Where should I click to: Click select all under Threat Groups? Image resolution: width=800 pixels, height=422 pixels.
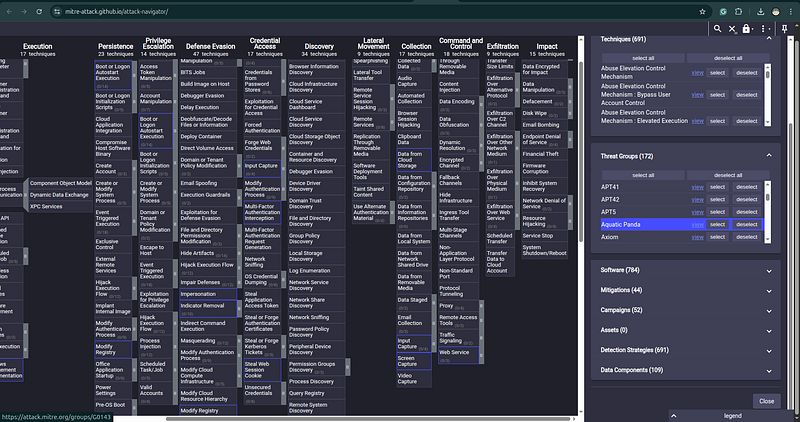pos(643,175)
